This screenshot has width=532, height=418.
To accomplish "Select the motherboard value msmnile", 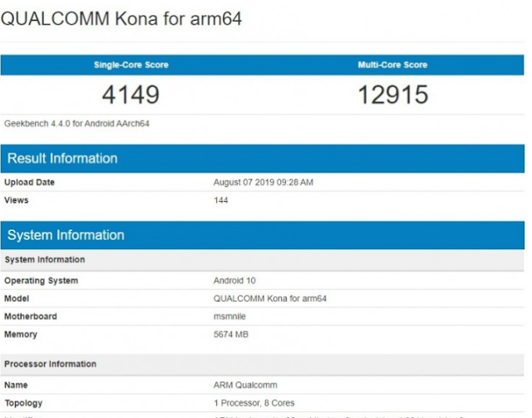I will pyautogui.click(x=229, y=317).
